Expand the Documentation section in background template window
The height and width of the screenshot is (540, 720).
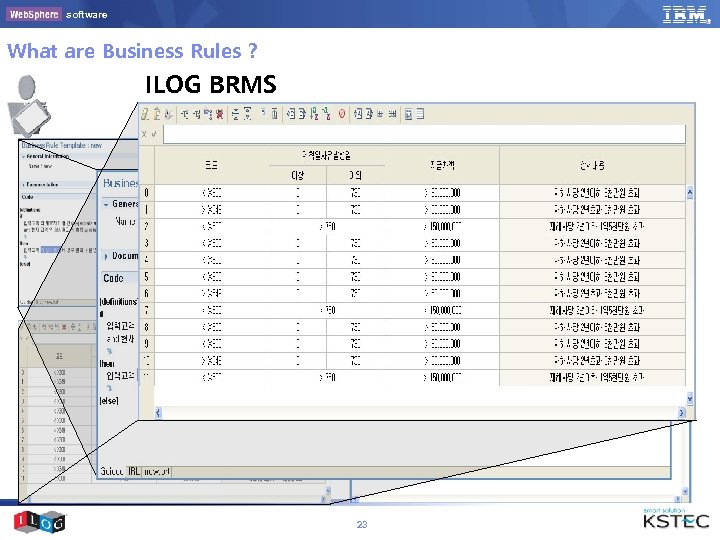click(24, 185)
